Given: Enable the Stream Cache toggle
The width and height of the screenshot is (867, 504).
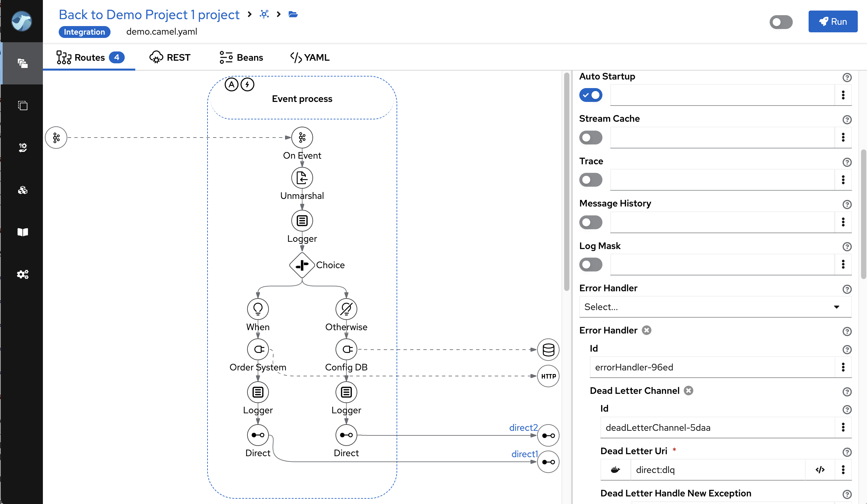Looking at the screenshot, I should (591, 138).
